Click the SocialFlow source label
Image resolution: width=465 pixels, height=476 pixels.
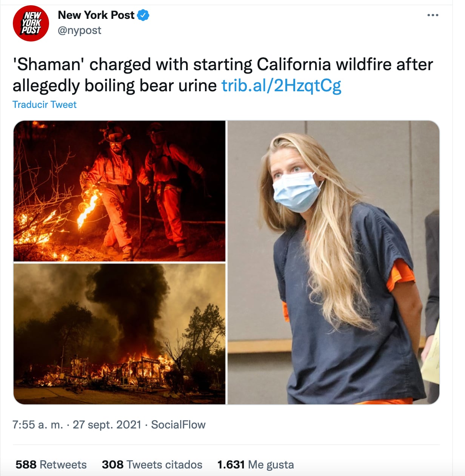(178, 425)
